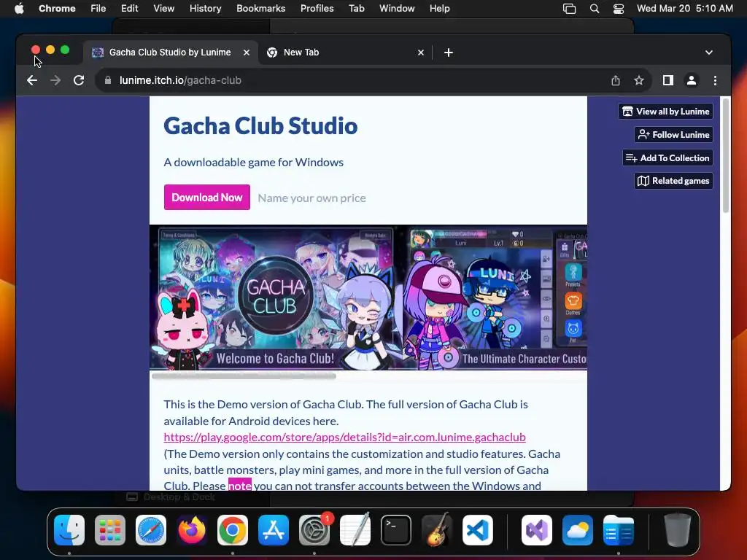Follow Lunime using the sidebar button
Image resolution: width=747 pixels, height=560 pixels.
(x=673, y=135)
